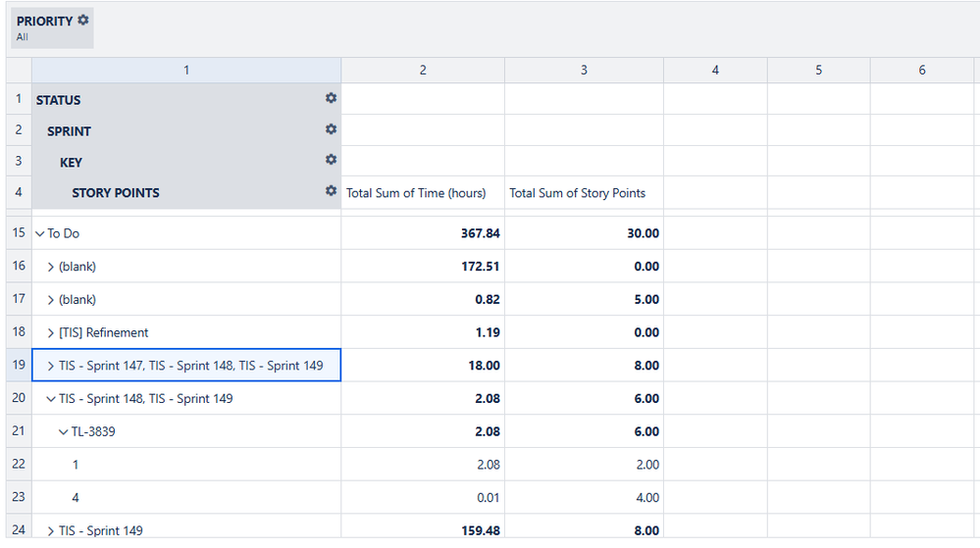Click the STATUS field label
The width and height of the screenshot is (980, 548).
(58, 100)
